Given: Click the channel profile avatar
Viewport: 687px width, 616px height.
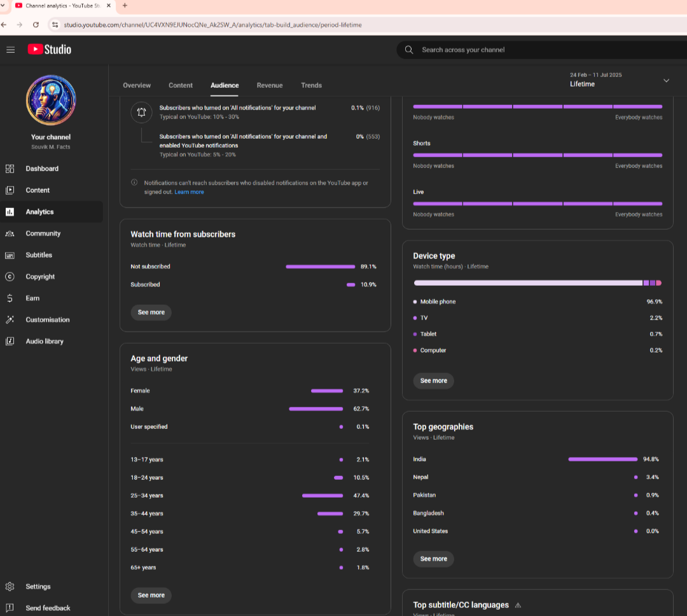Looking at the screenshot, I should [x=51, y=100].
